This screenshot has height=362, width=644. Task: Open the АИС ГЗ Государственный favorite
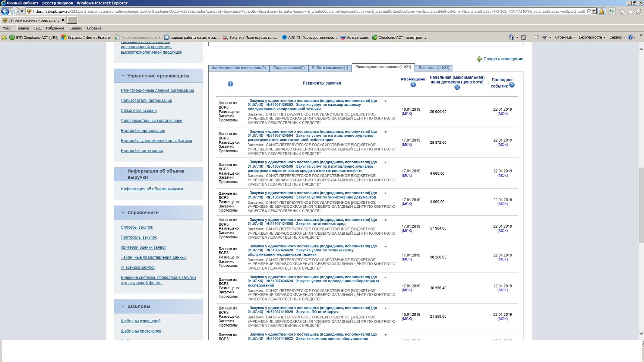(309, 37)
